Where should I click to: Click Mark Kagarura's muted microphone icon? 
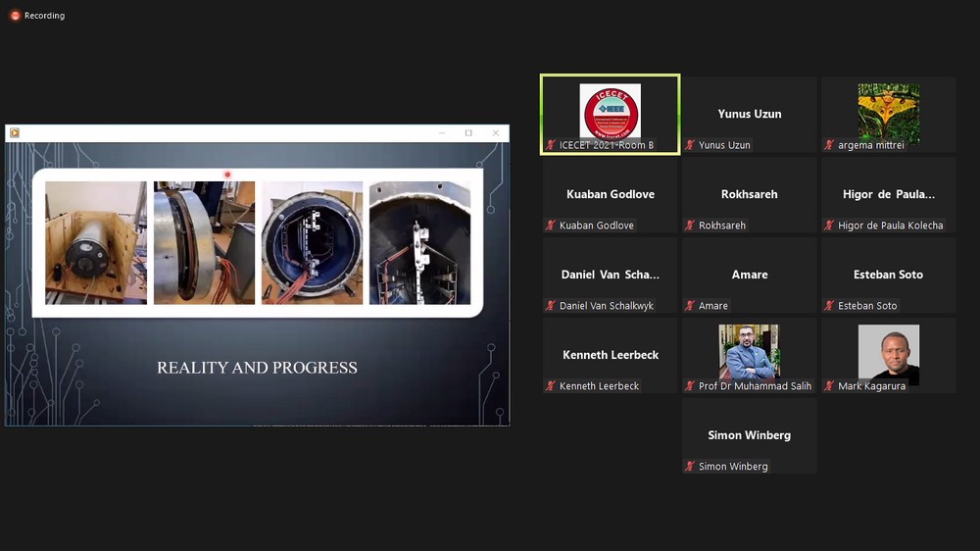829,386
